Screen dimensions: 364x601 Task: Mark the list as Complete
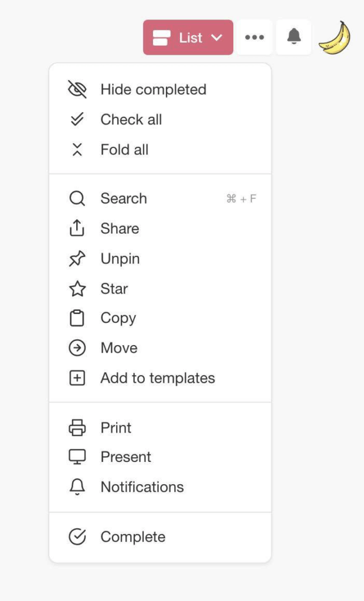(132, 537)
